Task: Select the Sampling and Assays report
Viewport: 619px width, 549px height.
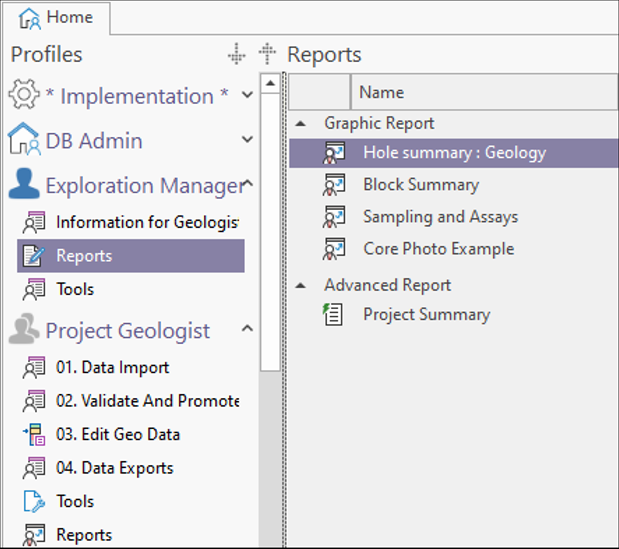Action: coord(440,217)
